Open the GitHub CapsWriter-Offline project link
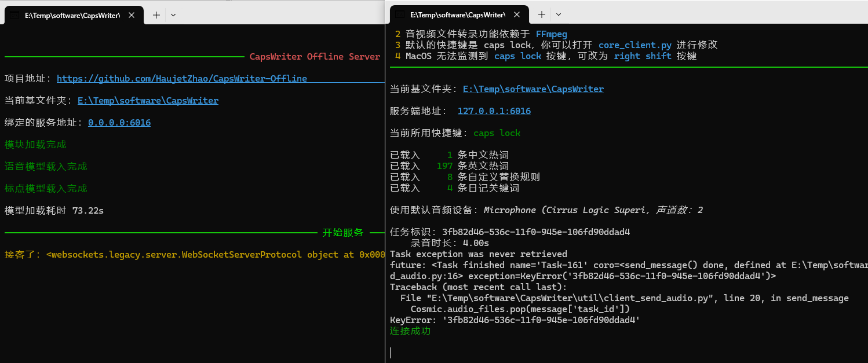The height and width of the screenshot is (363, 868). point(182,79)
